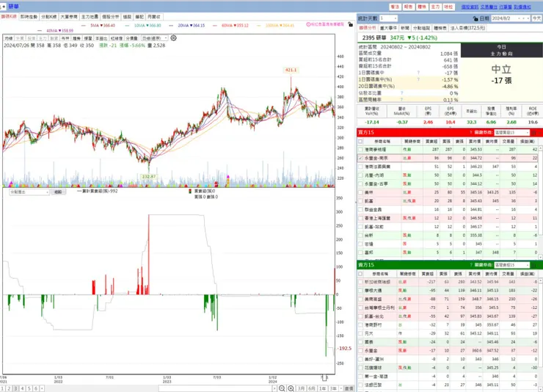
Task: Zoom out the chart with minus magnifier
Action: pyautogui.click(x=282, y=388)
